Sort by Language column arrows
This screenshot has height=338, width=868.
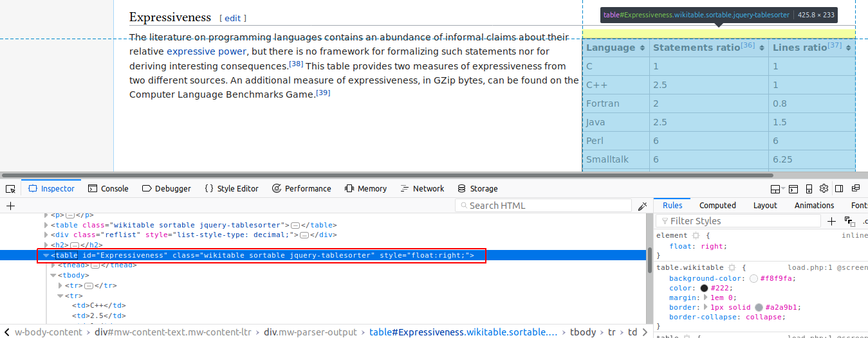click(642, 48)
